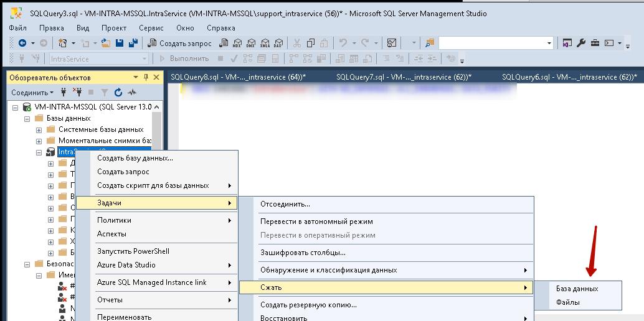Click activity monitor pulse icon in Object Explorer
This screenshot has height=321, width=644.
pyautogui.click(x=132, y=92)
